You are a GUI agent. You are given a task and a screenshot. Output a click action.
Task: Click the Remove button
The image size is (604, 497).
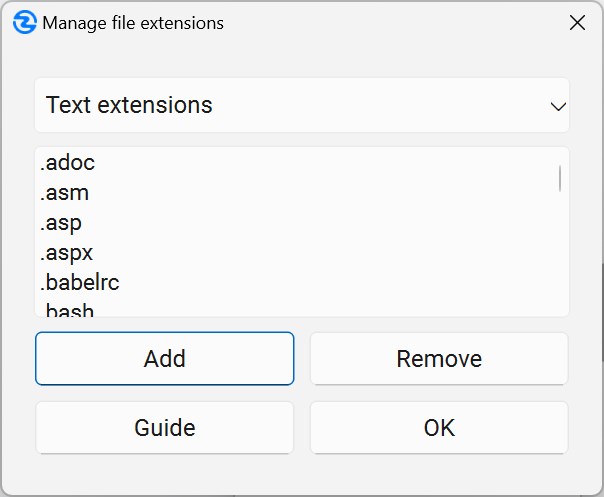pyautogui.click(x=439, y=358)
